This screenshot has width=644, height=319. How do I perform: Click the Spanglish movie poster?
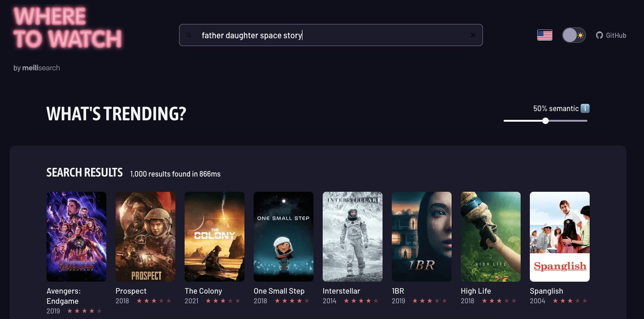point(560,236)
